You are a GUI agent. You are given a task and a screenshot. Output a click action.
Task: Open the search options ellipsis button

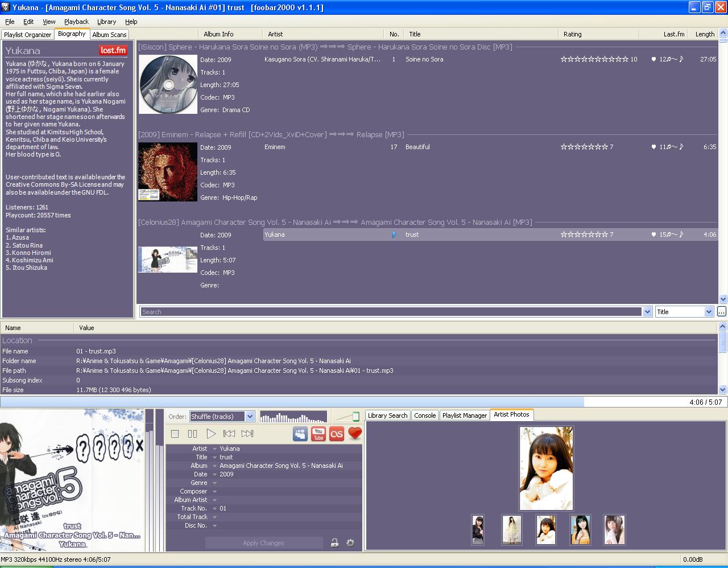click(721, 311)
